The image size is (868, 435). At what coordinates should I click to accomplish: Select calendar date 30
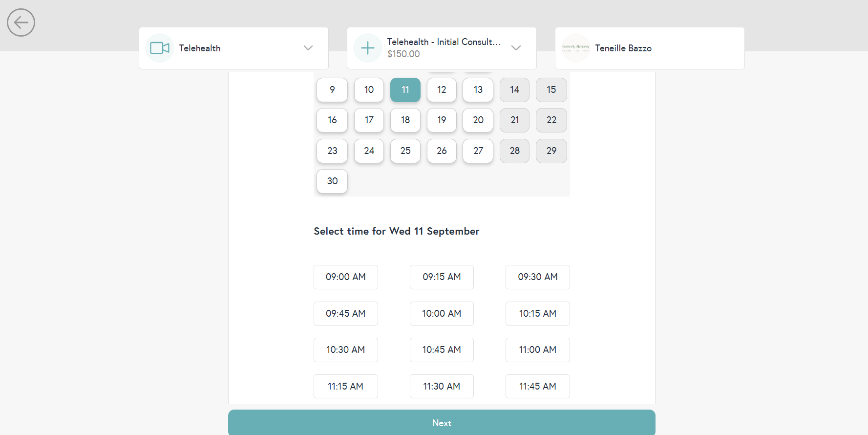[332, 181]
